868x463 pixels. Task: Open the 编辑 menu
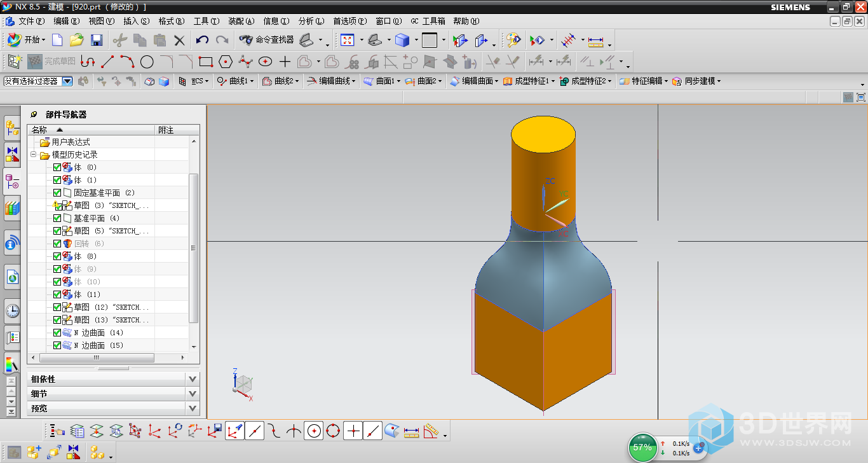[66, 21]
